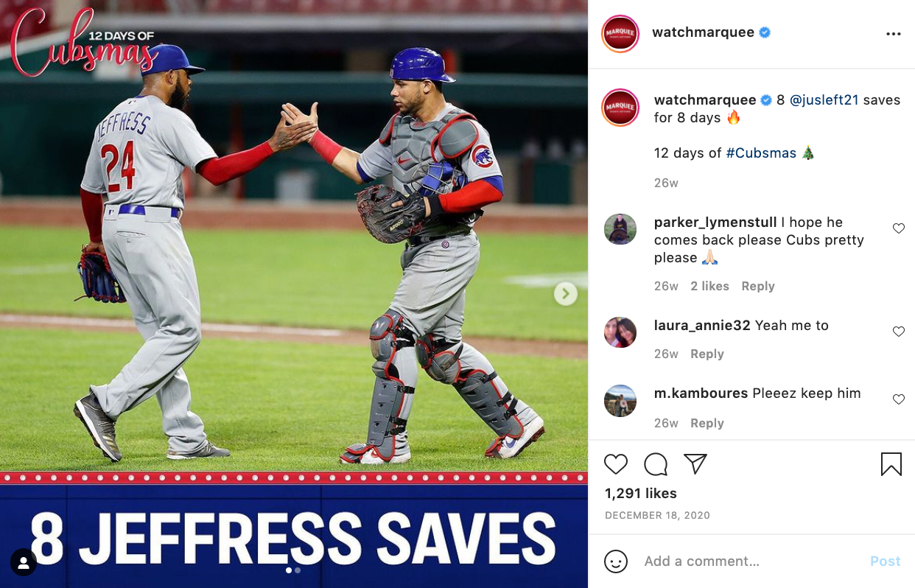Like laura_annie32's comment
This screenshot has width=915, height=588.
[x=899, y=332]
